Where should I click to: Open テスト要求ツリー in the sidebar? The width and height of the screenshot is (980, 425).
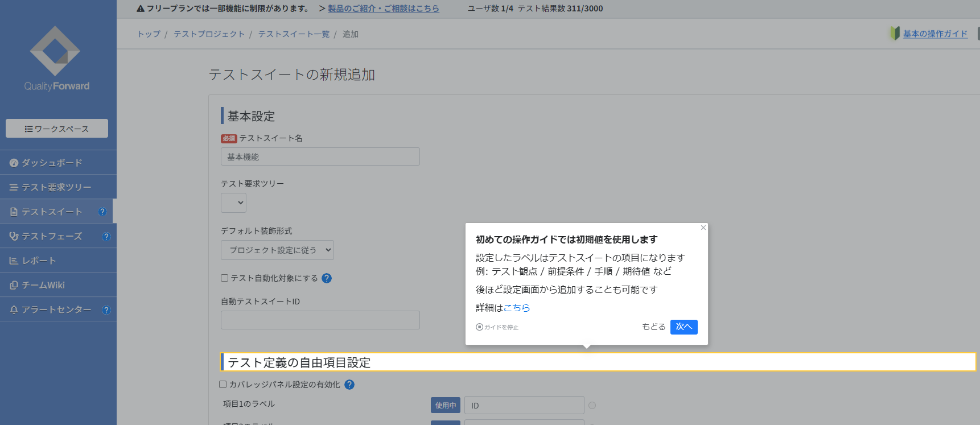point(58,187)
